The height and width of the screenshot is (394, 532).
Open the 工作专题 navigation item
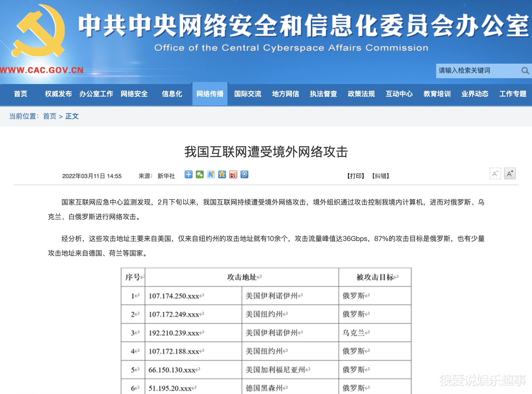513,94
